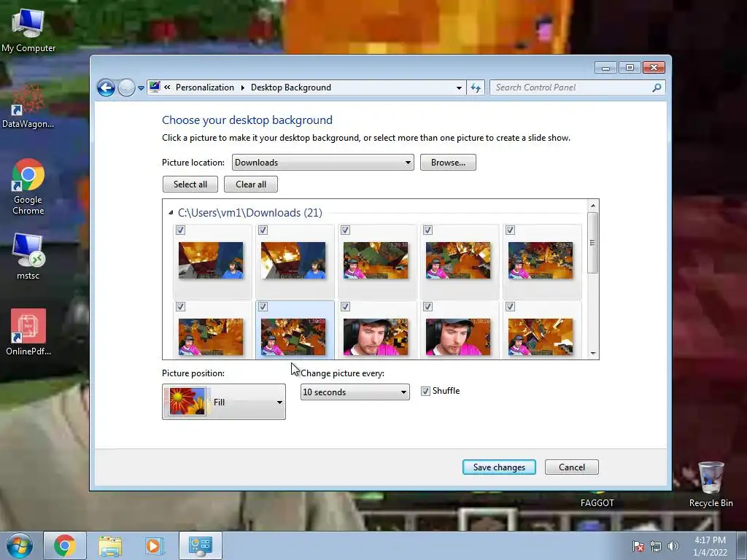Select the third picture in row one
The image size is (747, 560).
coord(376,260)
